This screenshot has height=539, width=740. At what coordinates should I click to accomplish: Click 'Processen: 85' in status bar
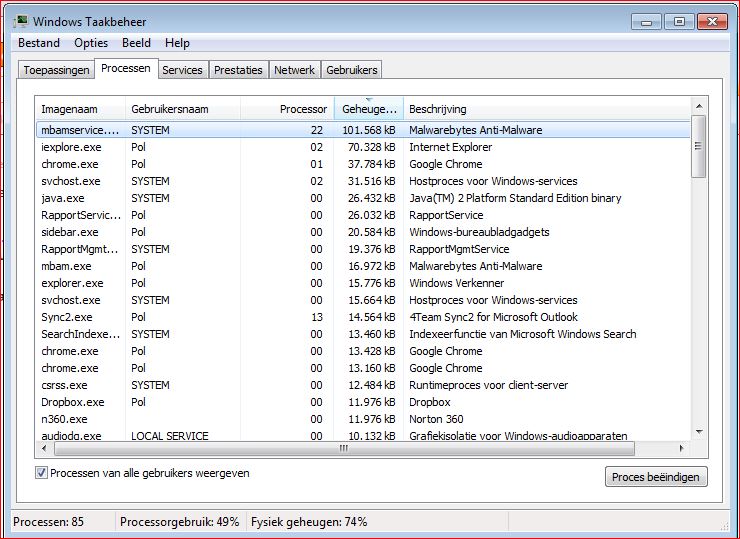tap(48, 522)
